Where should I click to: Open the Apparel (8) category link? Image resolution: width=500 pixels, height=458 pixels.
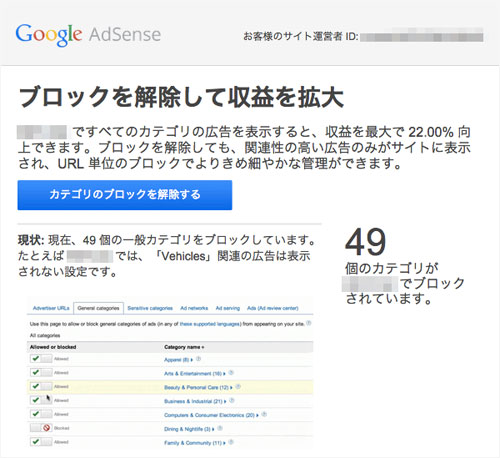(x=177, y=360)
